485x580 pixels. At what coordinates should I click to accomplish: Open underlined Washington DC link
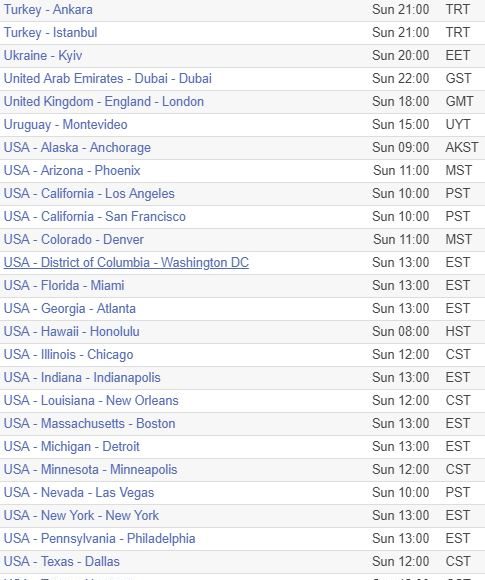point(126,262)
